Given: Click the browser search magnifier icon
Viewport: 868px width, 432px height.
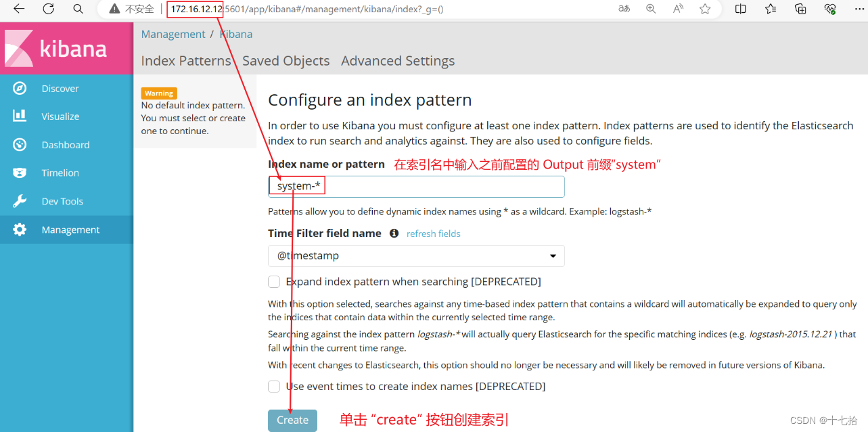Looking at the screenshot, I should tap(78, 9).
